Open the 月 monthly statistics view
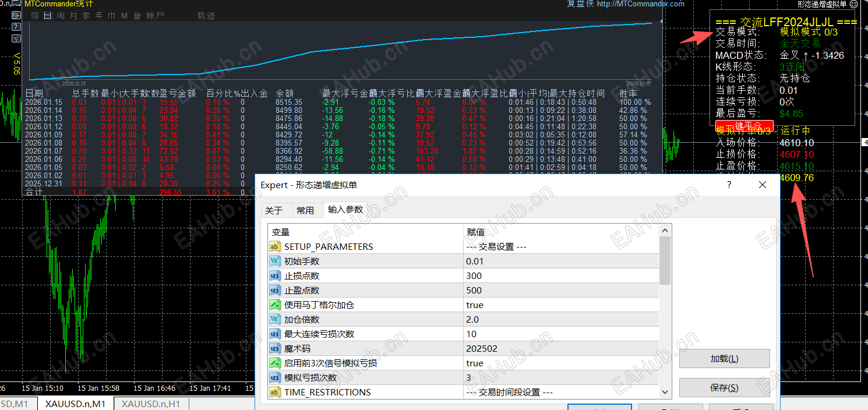The width and height of the screenshot is (868, 410). point(73,16)
